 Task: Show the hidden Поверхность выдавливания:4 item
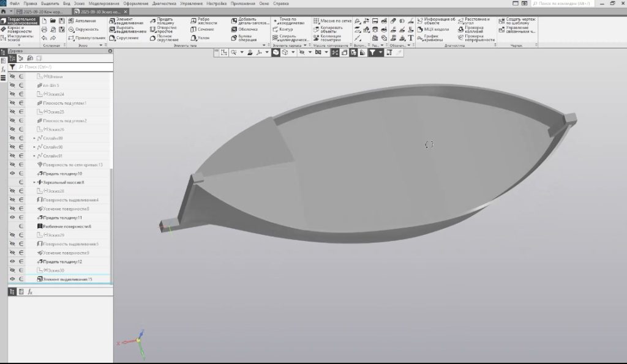click(12, 200)
